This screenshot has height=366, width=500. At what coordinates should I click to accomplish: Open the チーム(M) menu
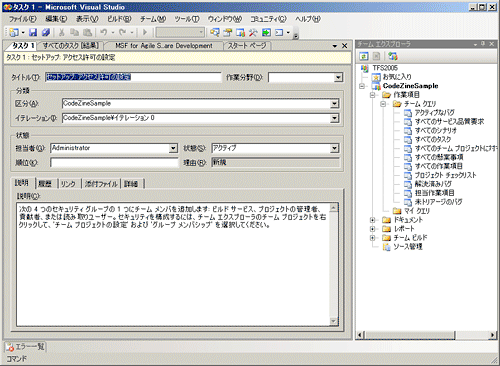click(153, 19)
